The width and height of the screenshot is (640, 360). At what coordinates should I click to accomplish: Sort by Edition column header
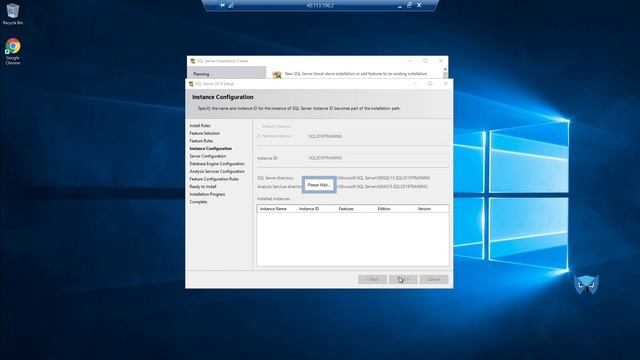(x=395, y=209)
